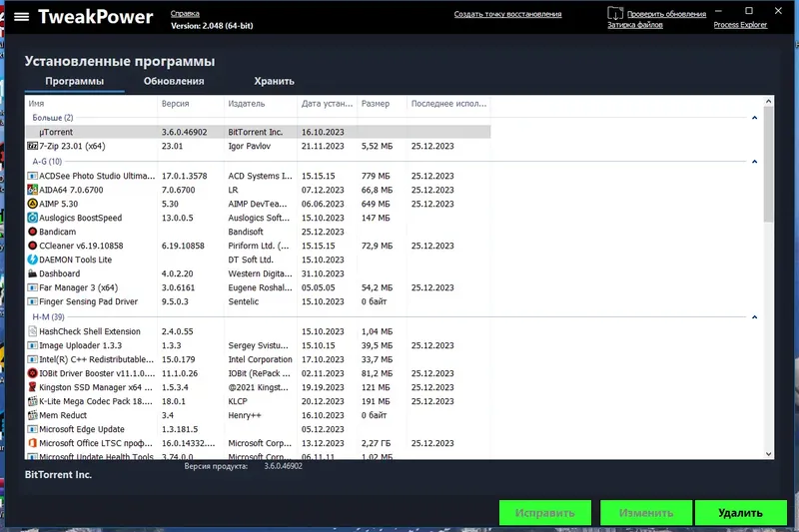Screen dimensions: 799x532
Task: Select Microsoft Edge Update entry
Action: click(258, 429)
